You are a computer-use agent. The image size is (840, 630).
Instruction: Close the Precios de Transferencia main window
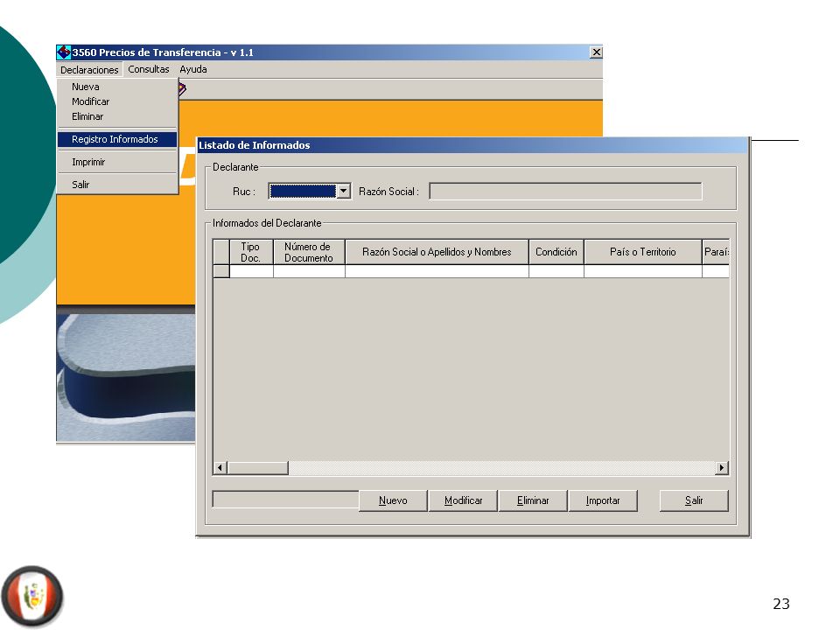pos(596,52)
